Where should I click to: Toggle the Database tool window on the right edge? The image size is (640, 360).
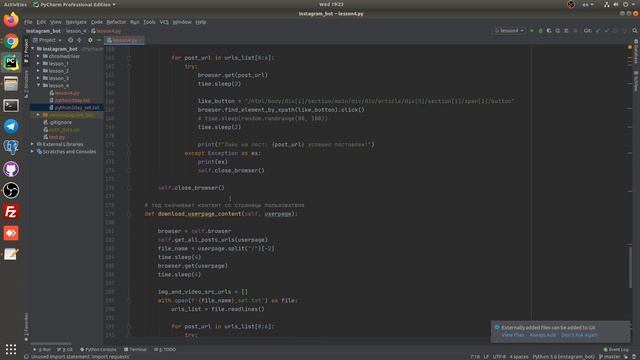636,51
